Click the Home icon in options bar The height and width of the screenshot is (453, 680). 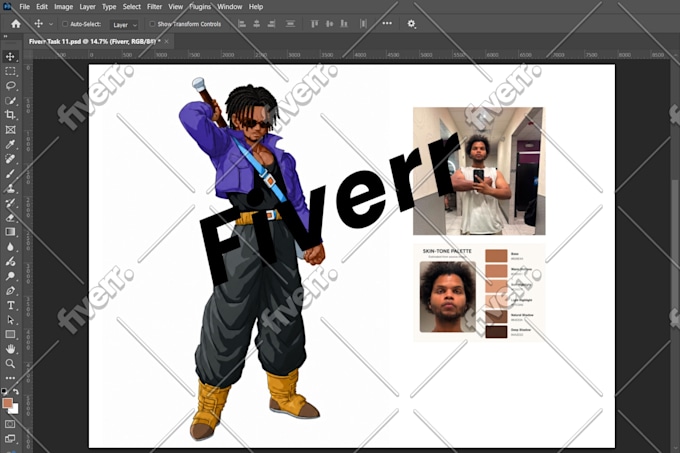(x=16, y=24)
